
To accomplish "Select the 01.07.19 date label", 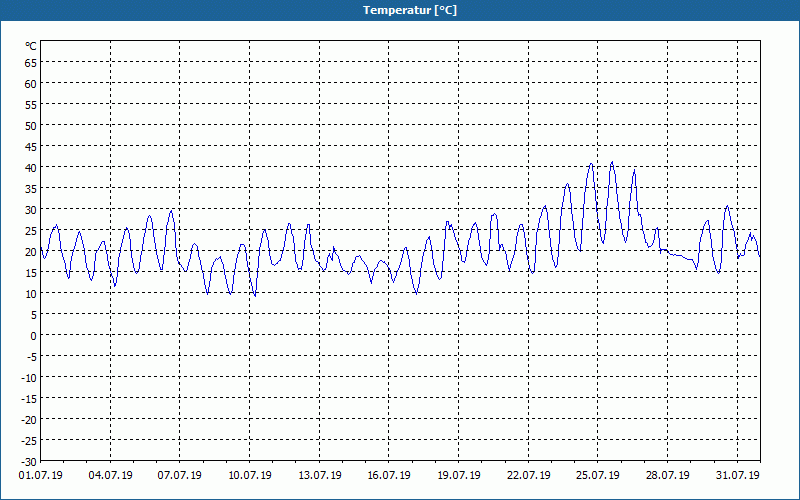I will [41, 475].
